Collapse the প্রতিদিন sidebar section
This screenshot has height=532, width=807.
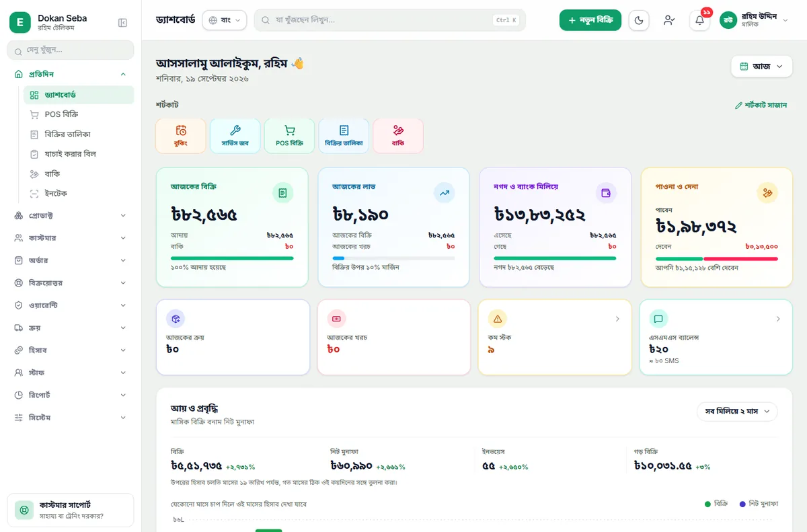point(71,74)
